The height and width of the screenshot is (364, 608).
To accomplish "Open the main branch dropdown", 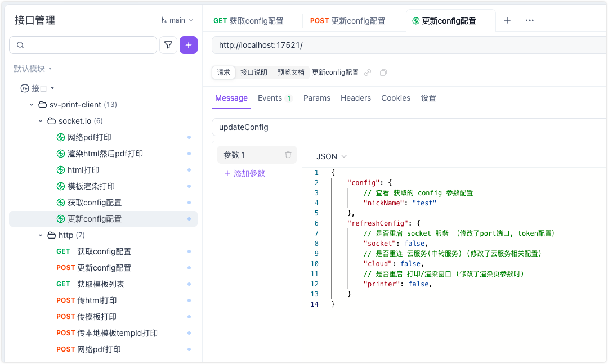I will pos(177,20).
